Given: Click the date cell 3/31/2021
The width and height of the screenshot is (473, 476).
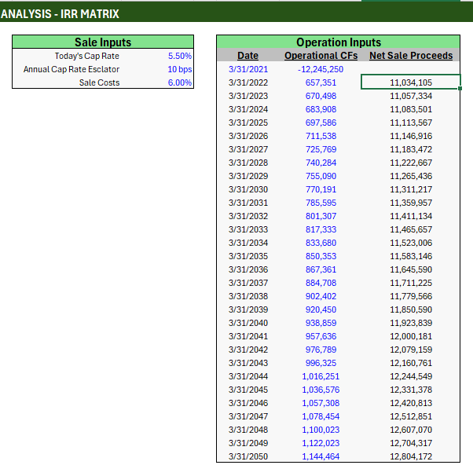Looking at the screenshot, I should pos(248,69).
